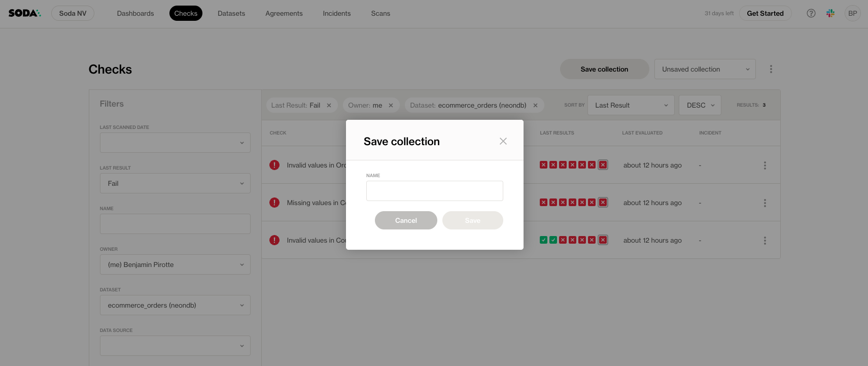Expand the Last Scanned Date filter dropdown

[x=175, y=143]
